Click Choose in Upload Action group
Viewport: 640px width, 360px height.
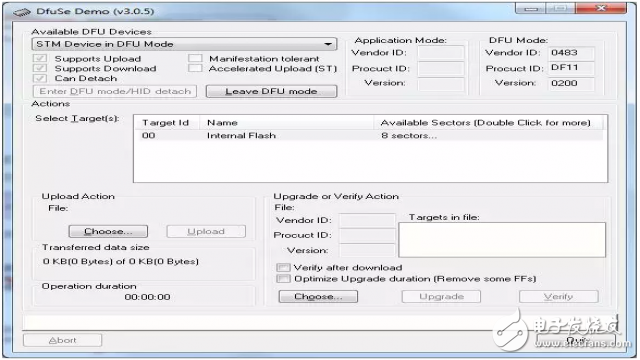(x=108, y=231)
